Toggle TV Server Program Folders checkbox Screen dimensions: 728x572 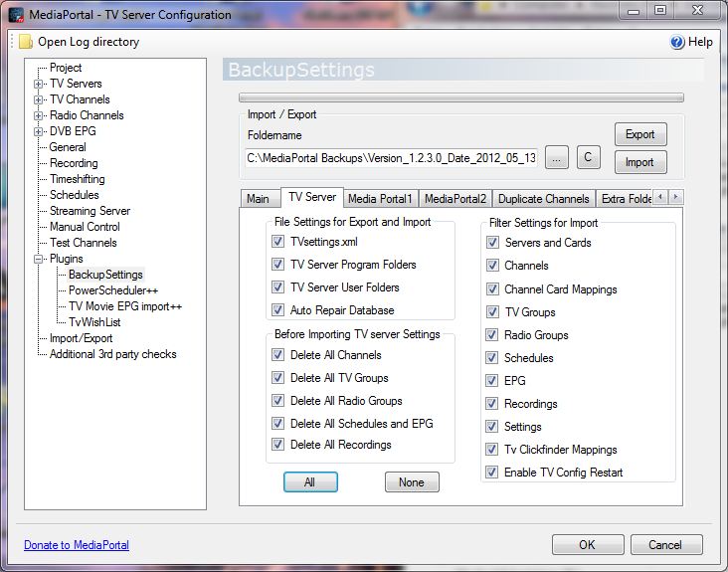pos(277,265)
